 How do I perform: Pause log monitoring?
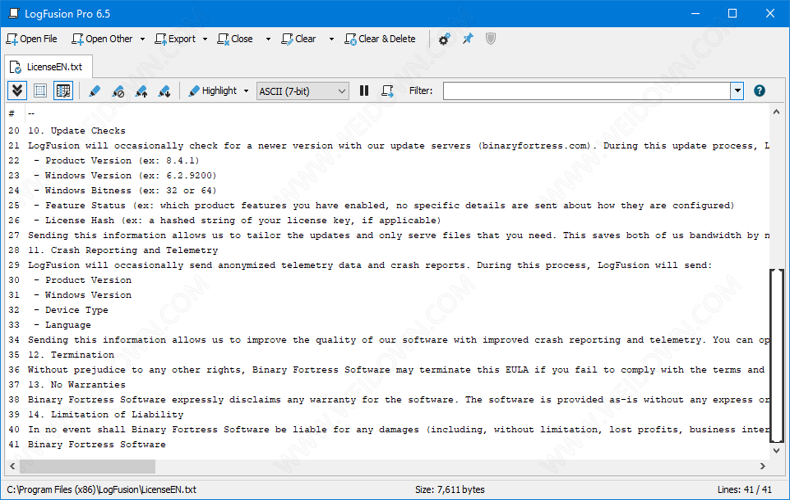(364, 91)
